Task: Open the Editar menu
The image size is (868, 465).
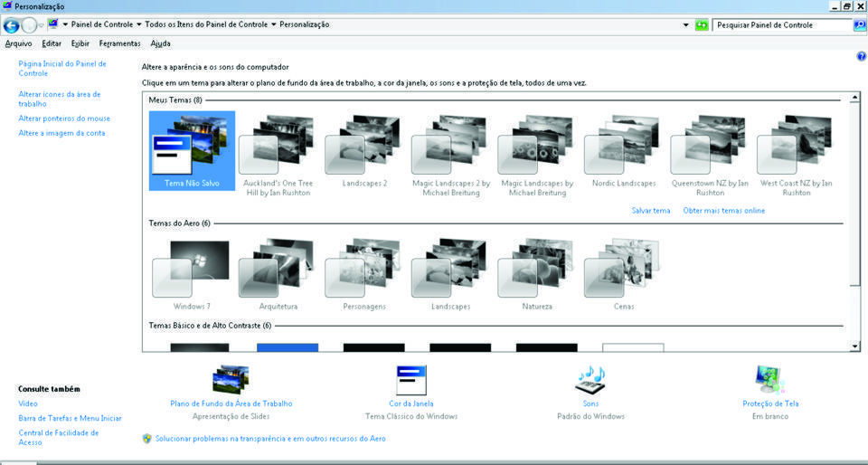Action: coord(52,43)
